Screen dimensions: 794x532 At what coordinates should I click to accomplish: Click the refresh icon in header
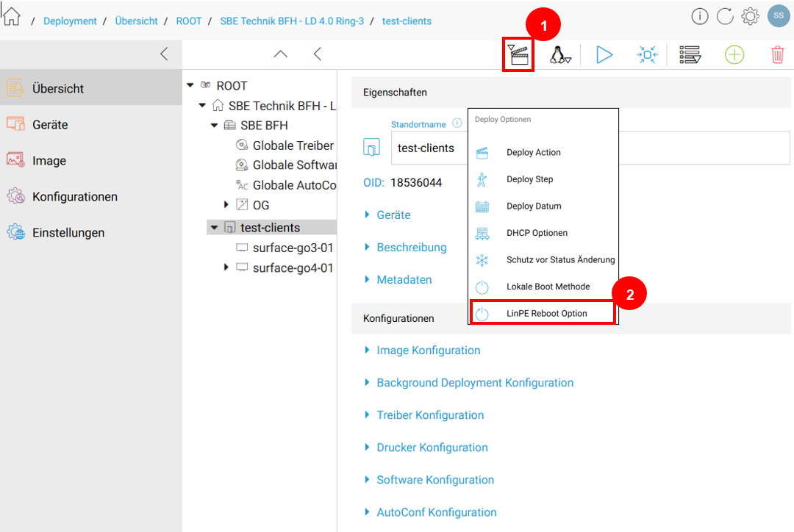(725, 17)
